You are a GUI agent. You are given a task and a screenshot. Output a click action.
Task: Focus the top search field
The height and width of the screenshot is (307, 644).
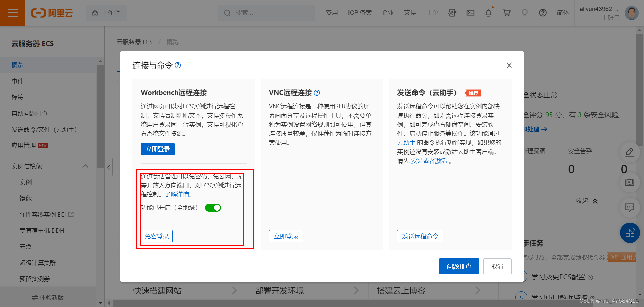click(266, 13)
